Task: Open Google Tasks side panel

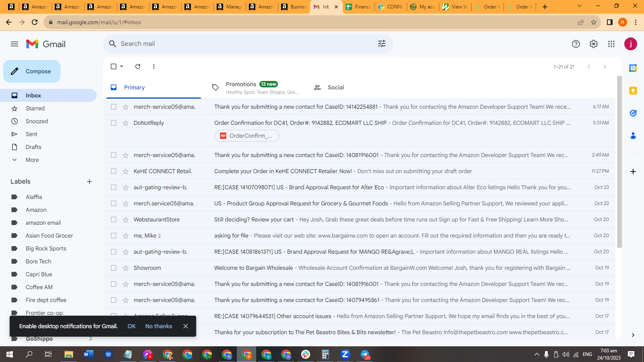Action: point(633,113)
